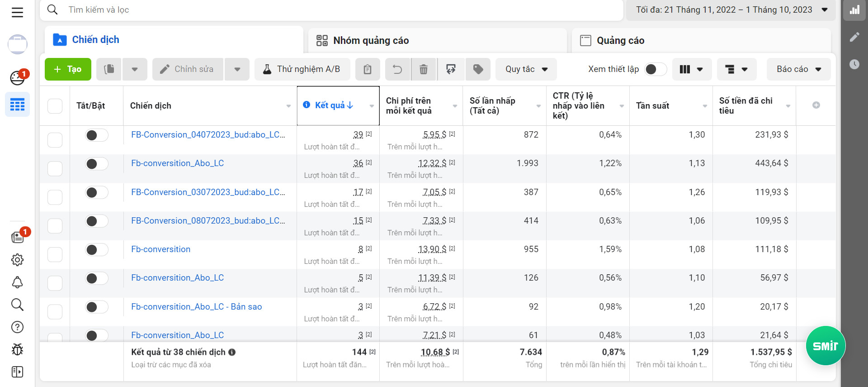Open the notifications bell icon
This screenshot has height=387, width=868.
point(17,282)
